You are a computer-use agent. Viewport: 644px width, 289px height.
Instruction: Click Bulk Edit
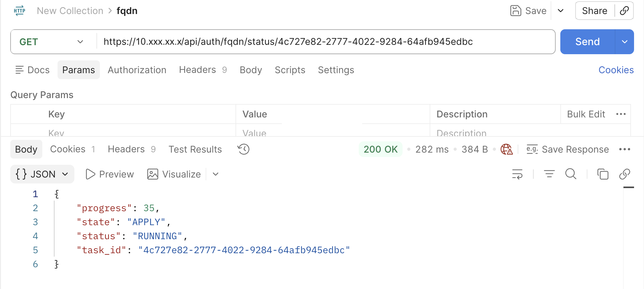(x=586, y=114)
